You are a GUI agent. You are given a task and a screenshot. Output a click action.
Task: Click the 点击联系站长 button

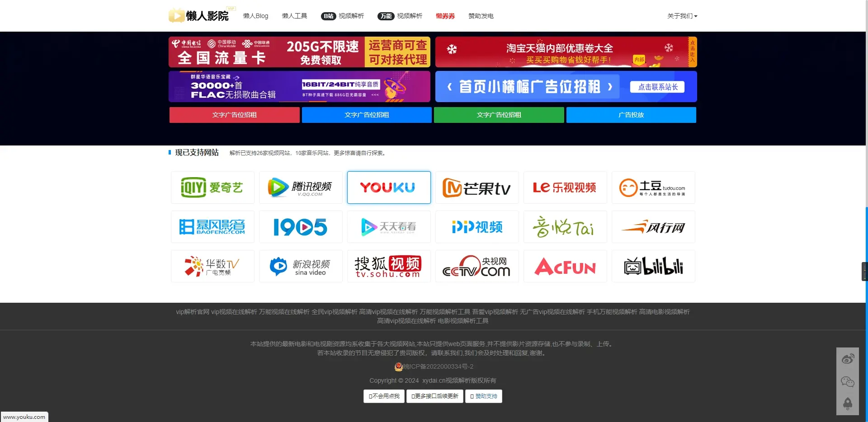(x=657, y=87)
